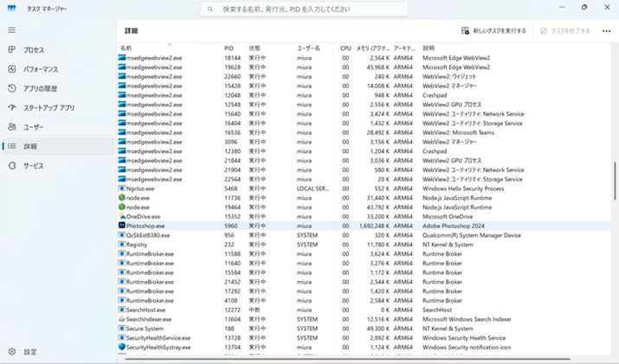
Task: Open the ユーザー page
Action: coord(34,127)
